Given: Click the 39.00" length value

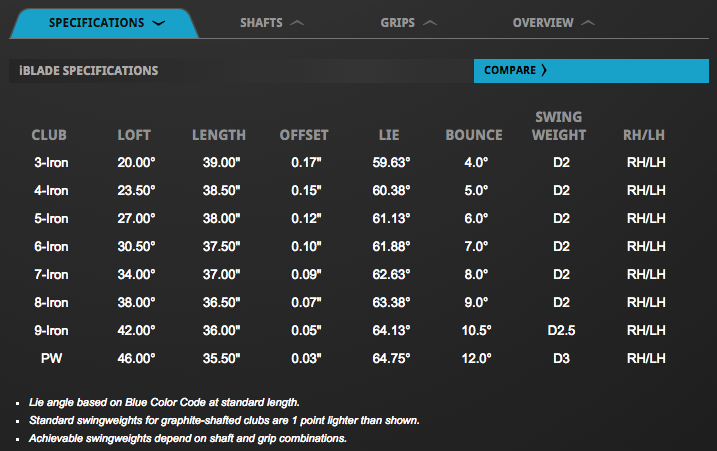Looking at the screenshot, I should tap(221, 162).
